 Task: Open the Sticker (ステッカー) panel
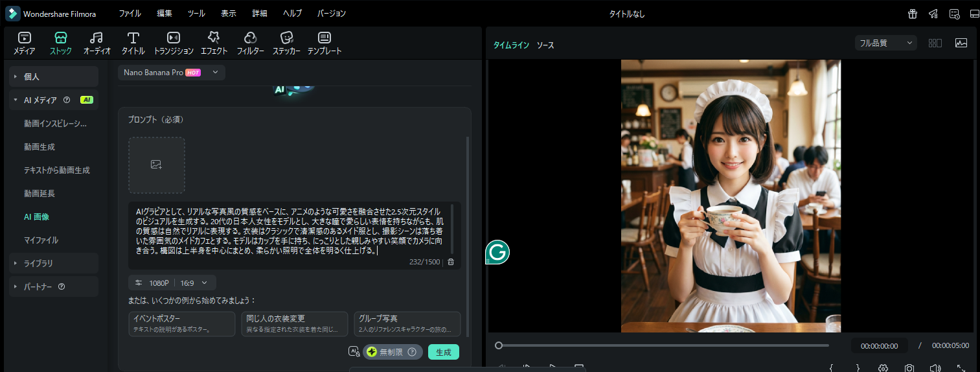286,43
